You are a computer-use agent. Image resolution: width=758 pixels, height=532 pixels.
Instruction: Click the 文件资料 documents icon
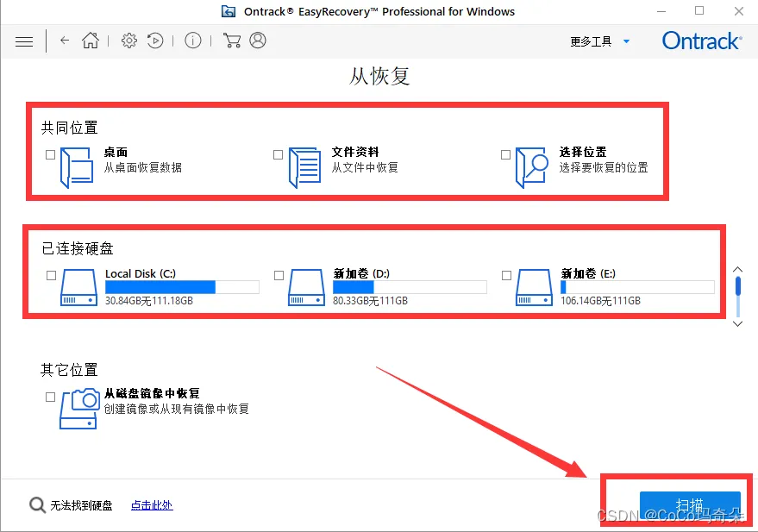pos(304,167)
